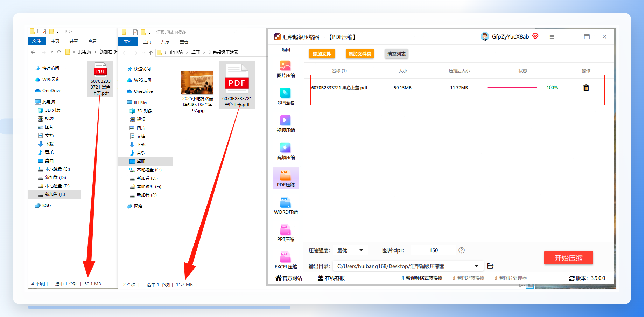Open 视频压缩 tool in sidebar
The image size is (644, 317).
click(x=286, y=124)
